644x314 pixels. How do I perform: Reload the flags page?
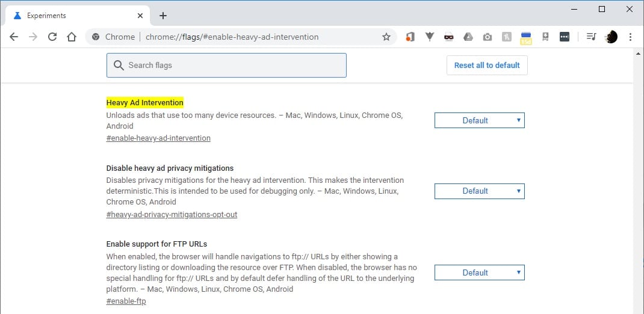click(52, 37)
